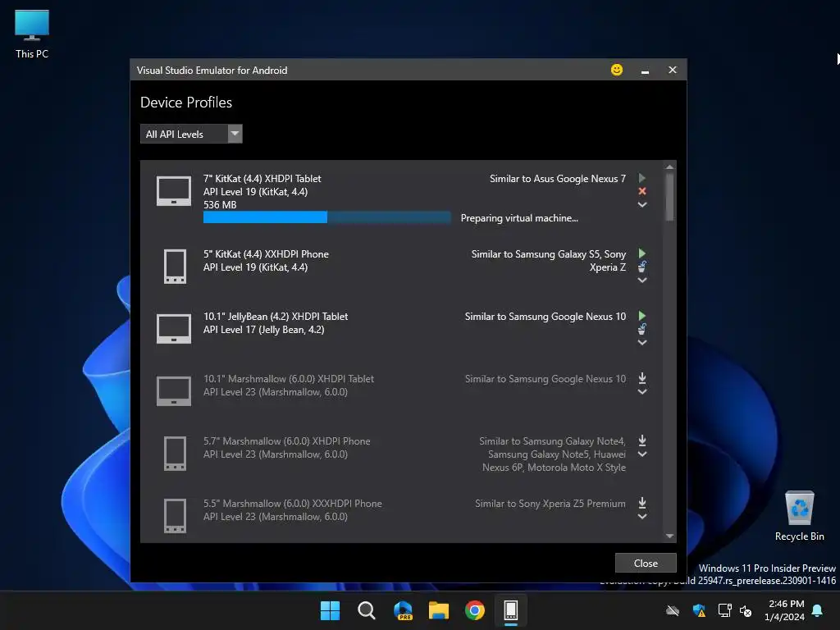Click the muted volume tray icon
This screenshot has height=630, width=840.
(x=745, y=610)
